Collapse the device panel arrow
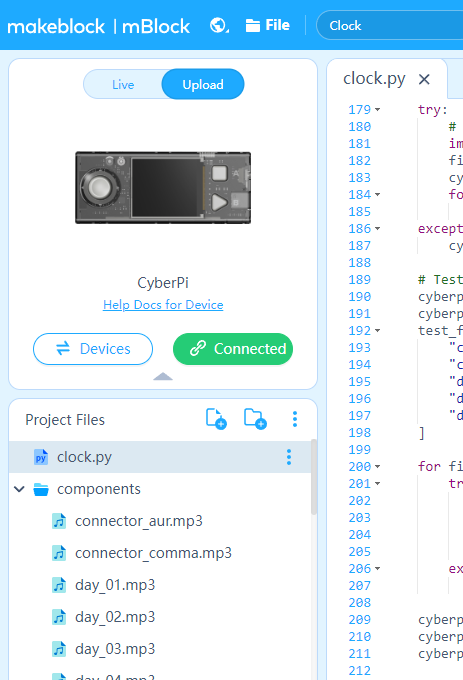Image resolution: width=463 pixels, height=680 pixels. (163, 376)
